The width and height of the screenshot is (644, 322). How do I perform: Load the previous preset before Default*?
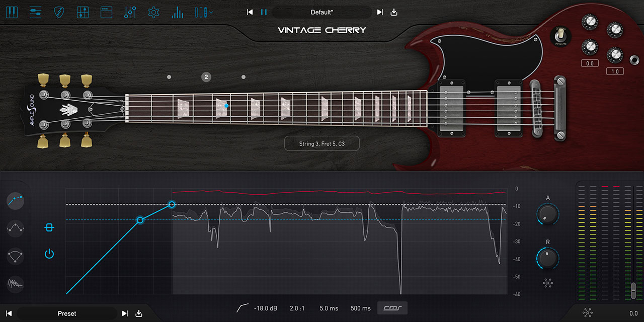(x=250, y=12)
